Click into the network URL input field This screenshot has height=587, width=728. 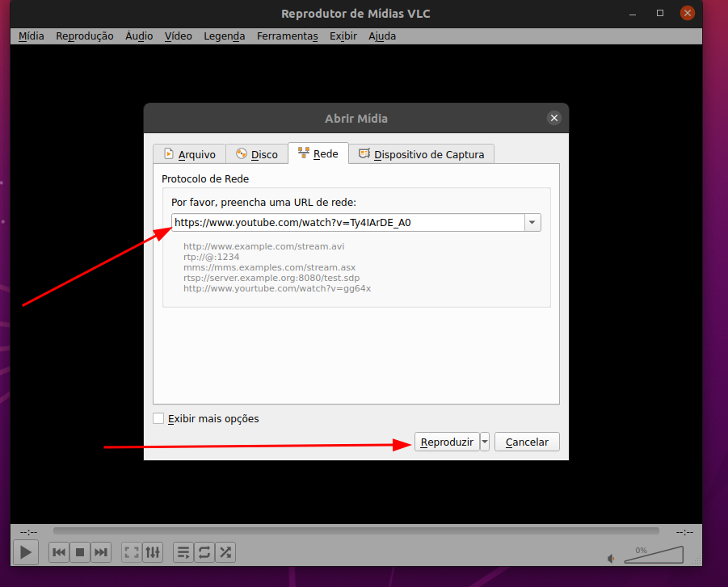[x=347, y=223]
